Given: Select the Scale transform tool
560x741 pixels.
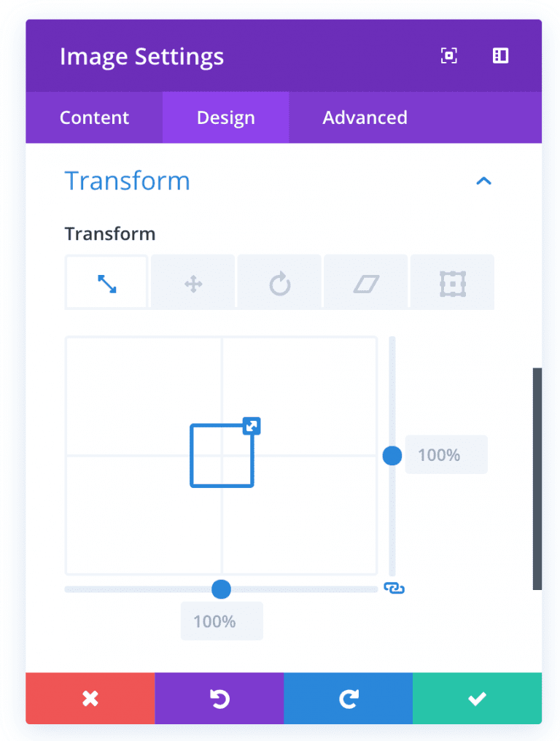Looking at the screenshot, I should click(x=106, y=282).
